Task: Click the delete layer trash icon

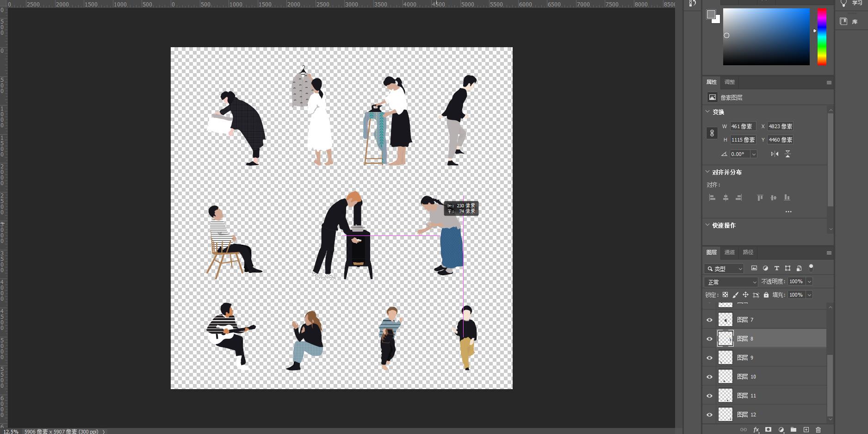Action: coord(818,430)
